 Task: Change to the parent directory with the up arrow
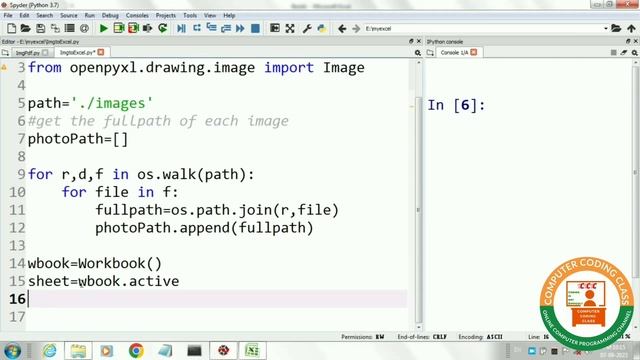pyautogui.click(x=631, y=28)
